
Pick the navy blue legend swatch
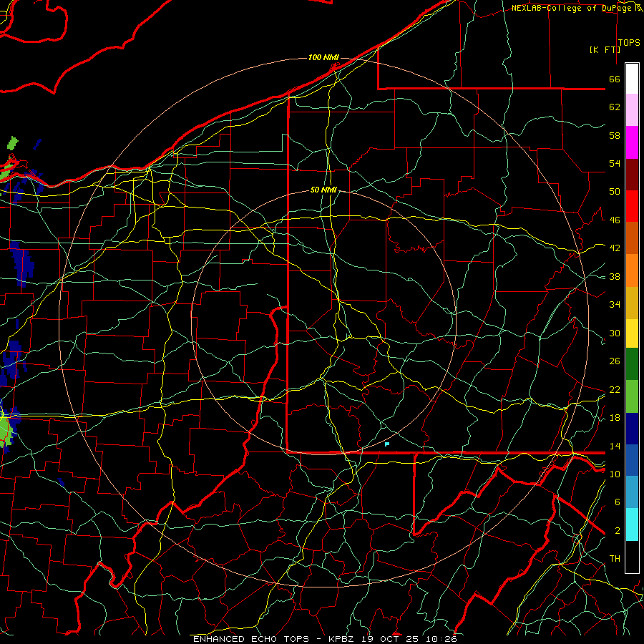click(632, 429)
